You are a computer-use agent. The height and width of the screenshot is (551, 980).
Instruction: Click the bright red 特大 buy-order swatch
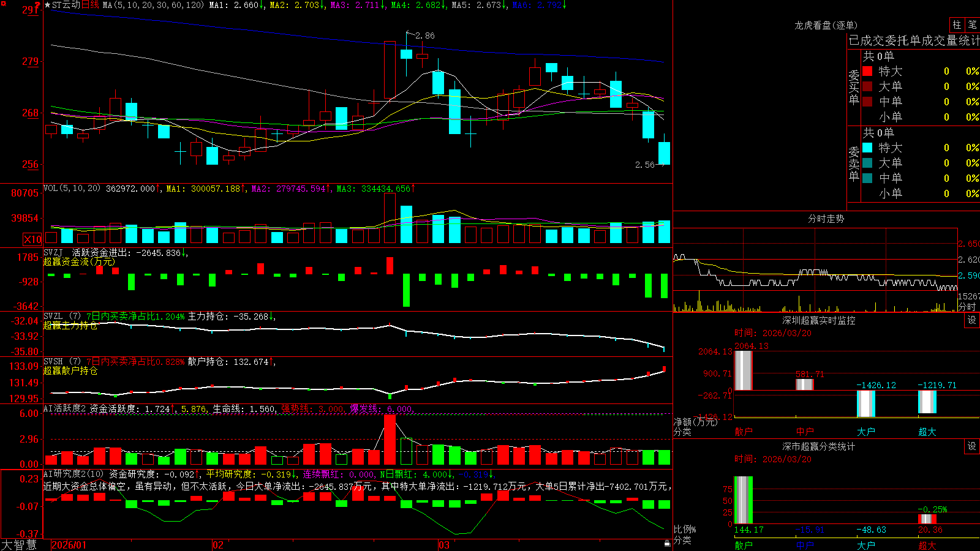point(867,71)
